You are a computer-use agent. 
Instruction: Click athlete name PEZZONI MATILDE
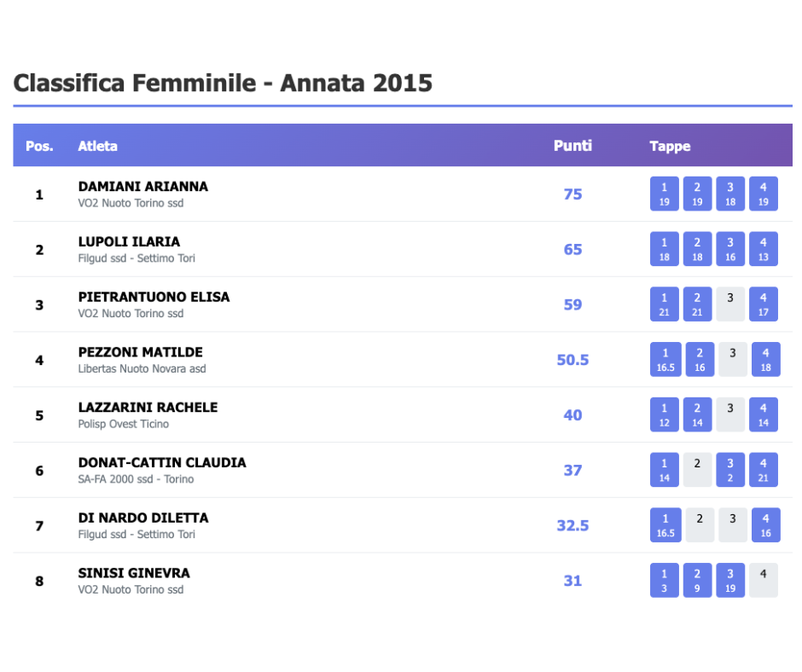coord(140,352)
